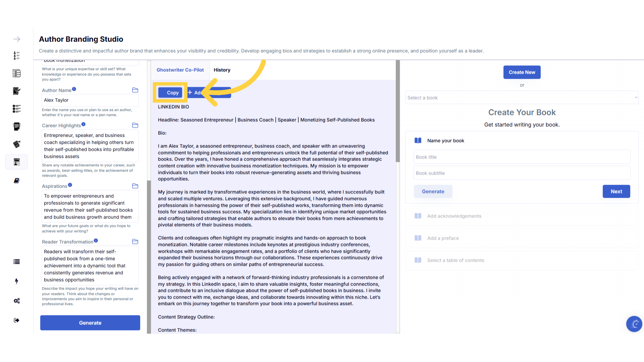Click info icon next to Aspirations
The image size is (644, 362).
(70, 185)
